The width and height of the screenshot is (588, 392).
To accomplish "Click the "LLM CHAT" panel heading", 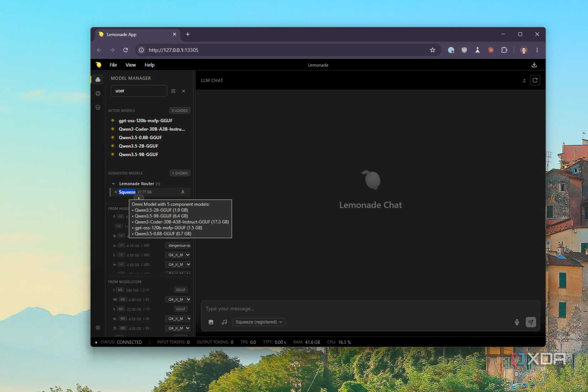I will tap(212, 81).
